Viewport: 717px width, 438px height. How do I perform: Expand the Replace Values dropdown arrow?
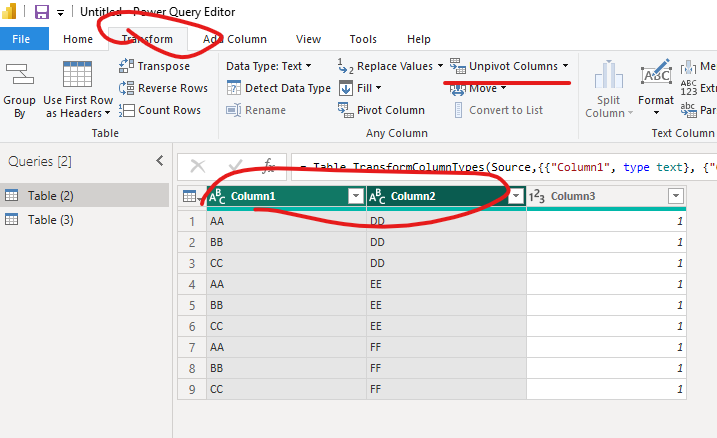point(440,66)
